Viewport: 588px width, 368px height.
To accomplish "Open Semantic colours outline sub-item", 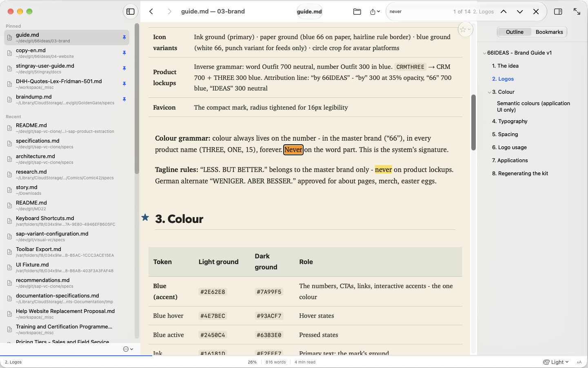I will tap(533, 106).
